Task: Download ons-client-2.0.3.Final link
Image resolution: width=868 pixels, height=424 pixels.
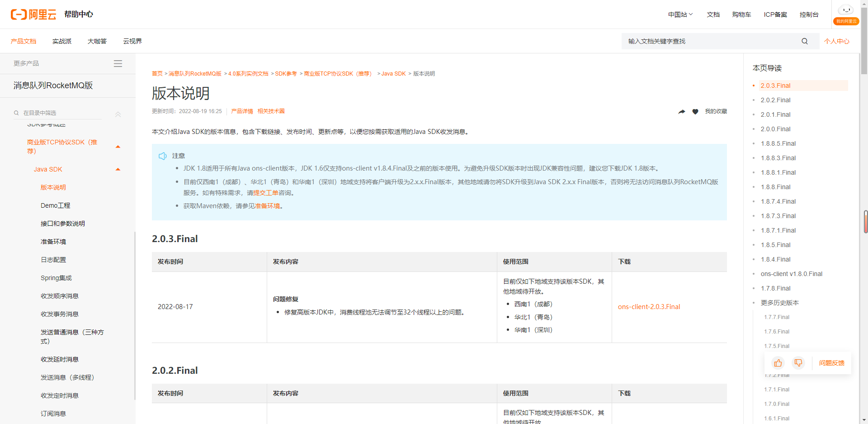Action: (x=649, y=307)
